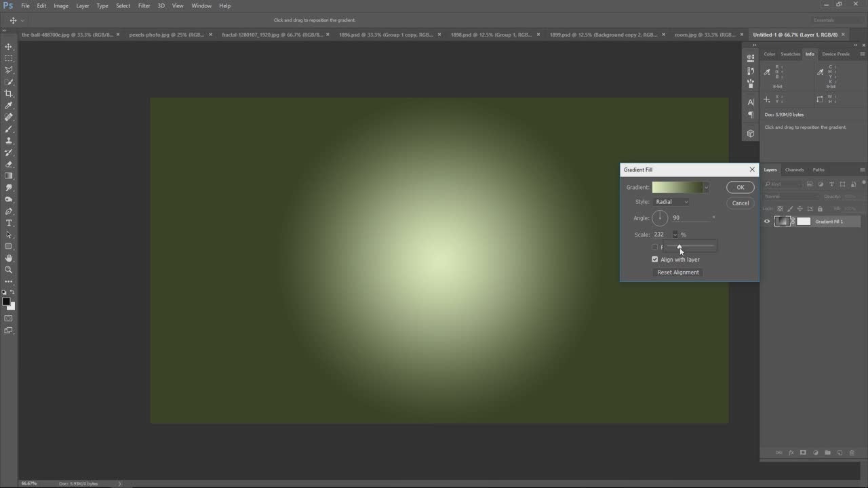Open the gradient picker dropdown arrow
Image resolution: width=868 pixels, height=488 pixels.
coord(706,188)
